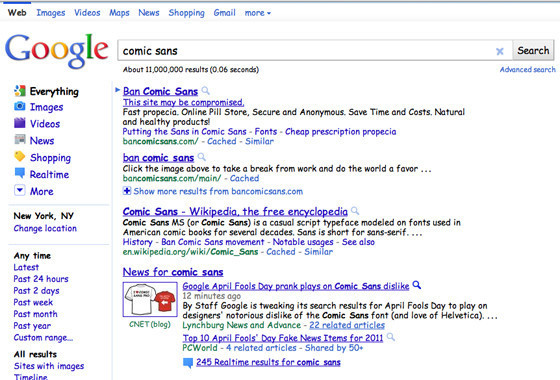
Task: Open Shopping in the top navigation bar
Action: click(186, 13)
